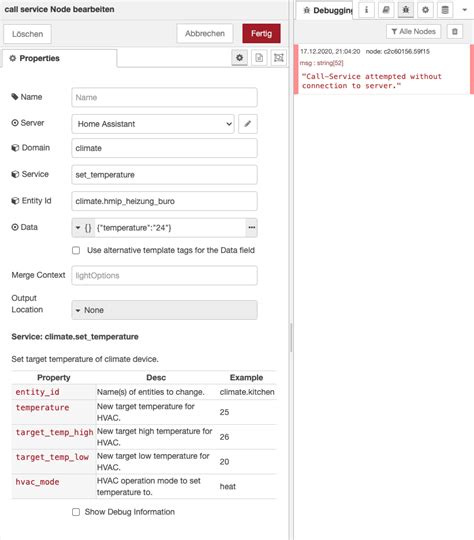Click the temperature property row
The image size is (474, 540).
(x=144, y=412)
